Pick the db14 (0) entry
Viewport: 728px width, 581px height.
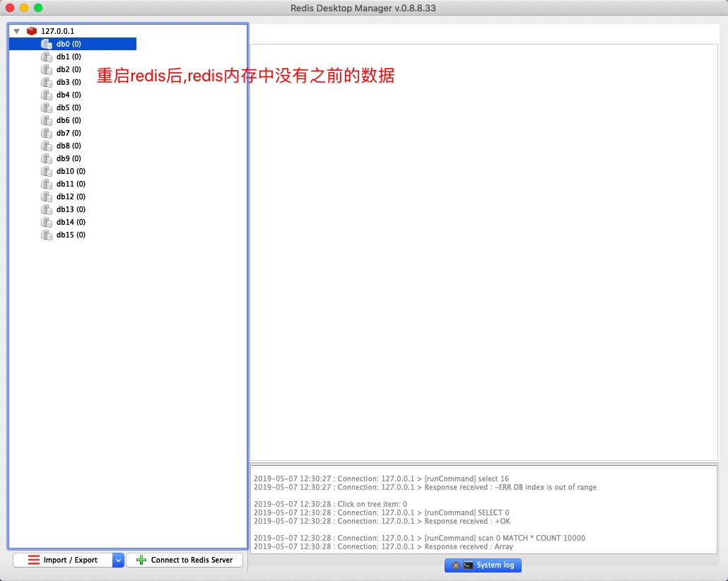tap(71, 222)
